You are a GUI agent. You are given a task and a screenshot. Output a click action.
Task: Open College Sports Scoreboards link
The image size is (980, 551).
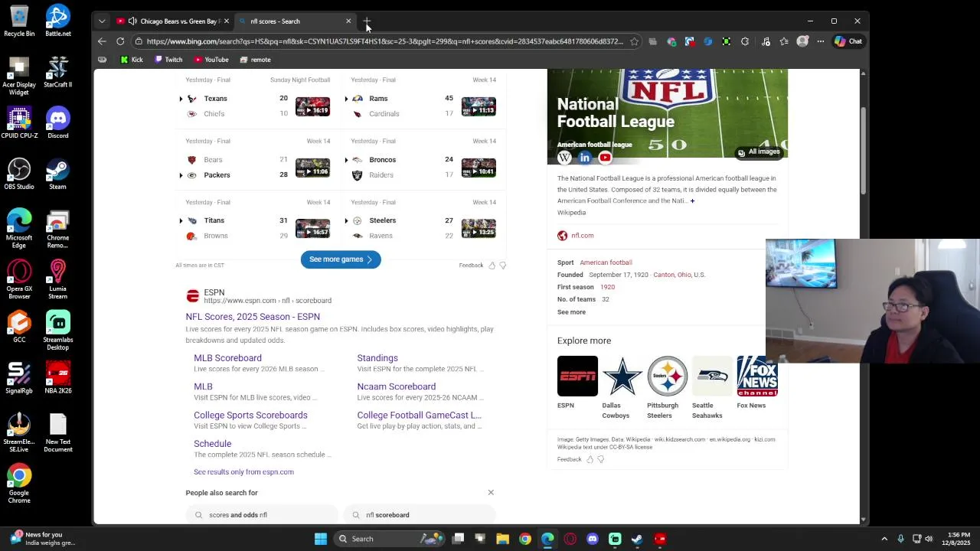[x=250, y=416]
